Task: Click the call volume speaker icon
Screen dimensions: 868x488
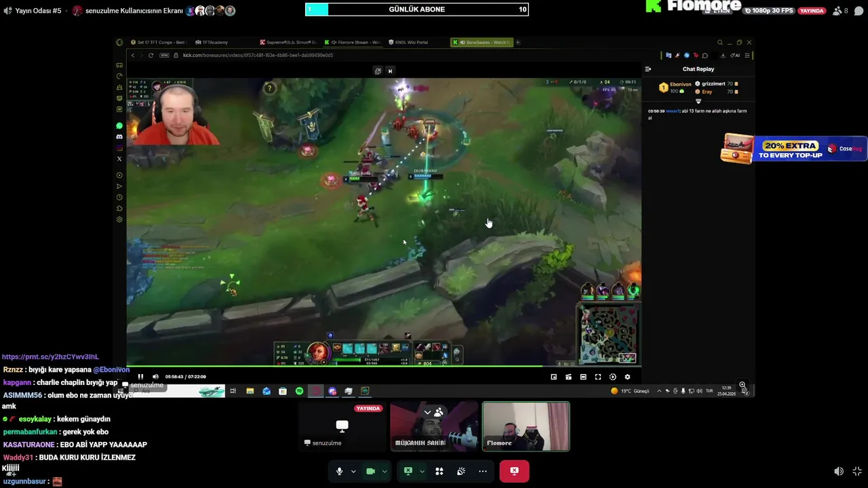Action: point(839,471)
